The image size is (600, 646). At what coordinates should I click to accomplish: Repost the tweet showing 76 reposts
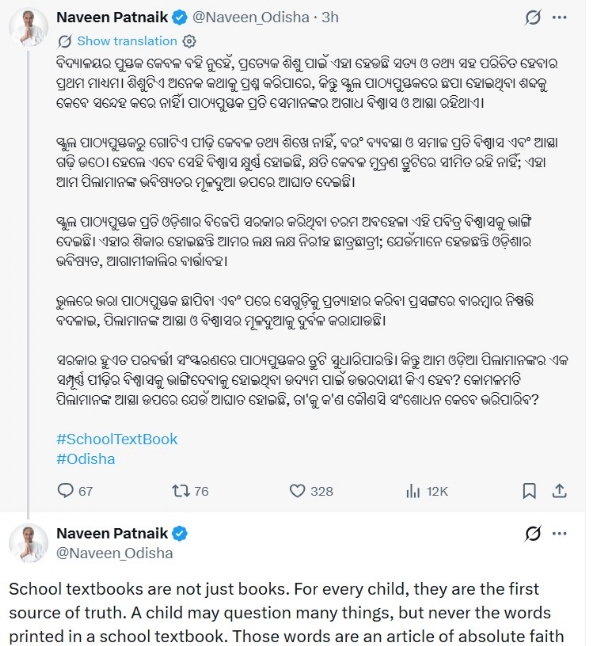180,491
